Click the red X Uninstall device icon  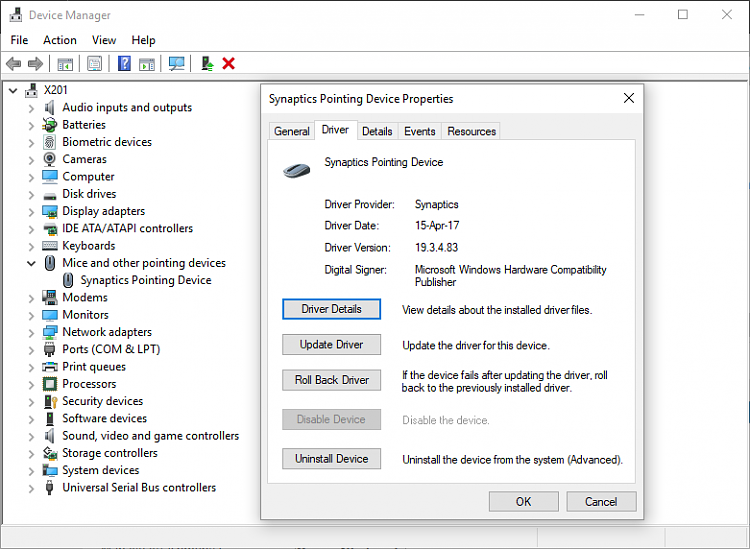click(x=229, y=64)
